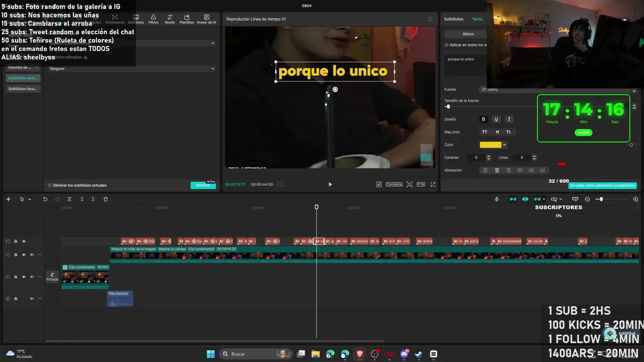Open the Filtros panel
644x362 pixels.
(x=153, y=19)
